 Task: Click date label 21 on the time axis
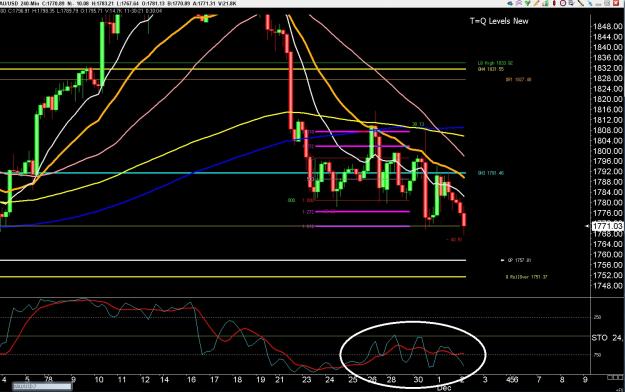279,380
